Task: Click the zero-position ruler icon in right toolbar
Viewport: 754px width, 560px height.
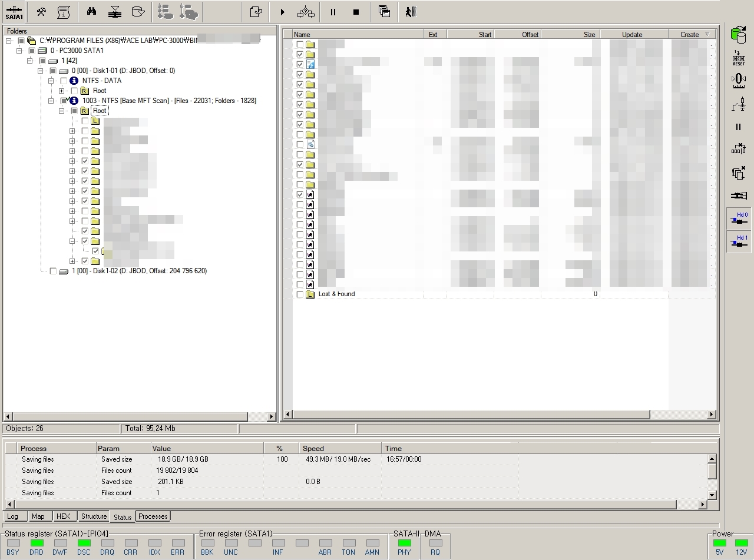Action: click(x=739, y=79)
